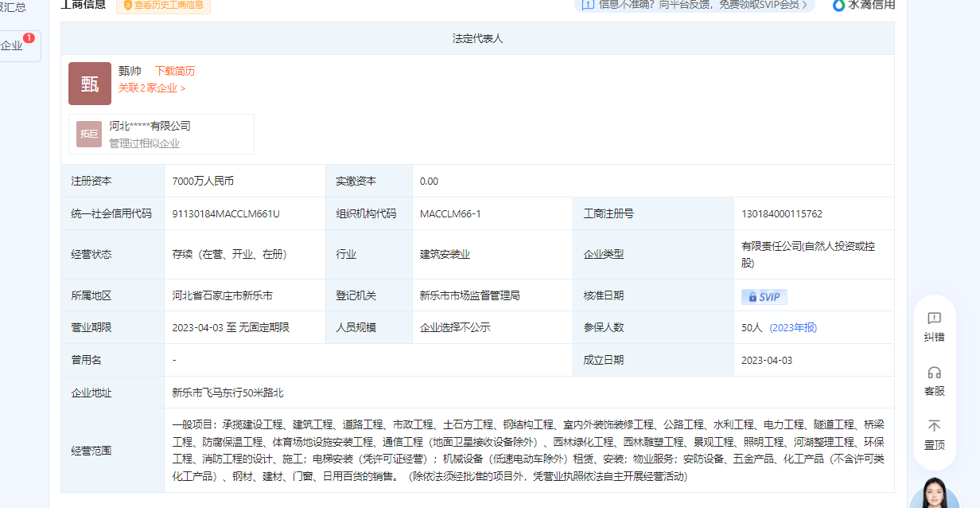Click the 营业期限 value 无固定期限

264,327
